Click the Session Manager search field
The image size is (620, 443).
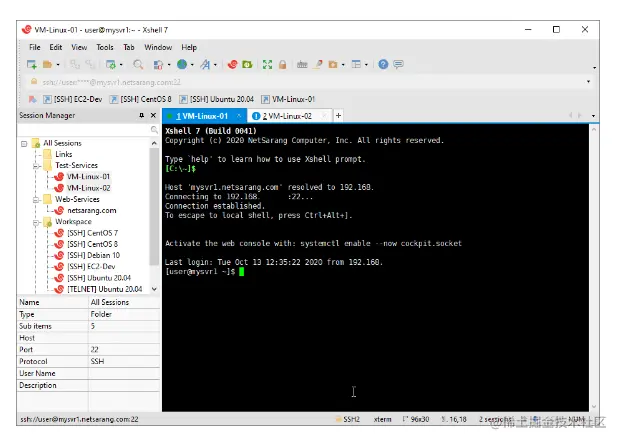pos(84,129)
